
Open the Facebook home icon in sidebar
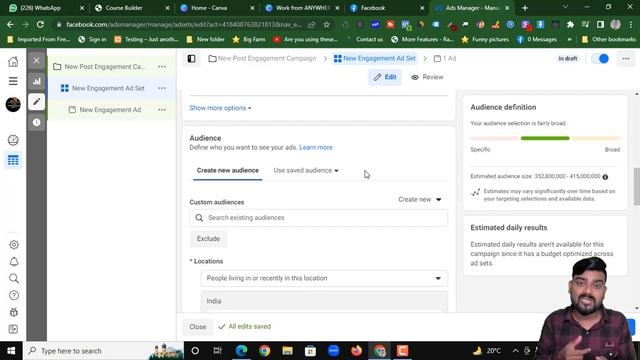(13, 62)
